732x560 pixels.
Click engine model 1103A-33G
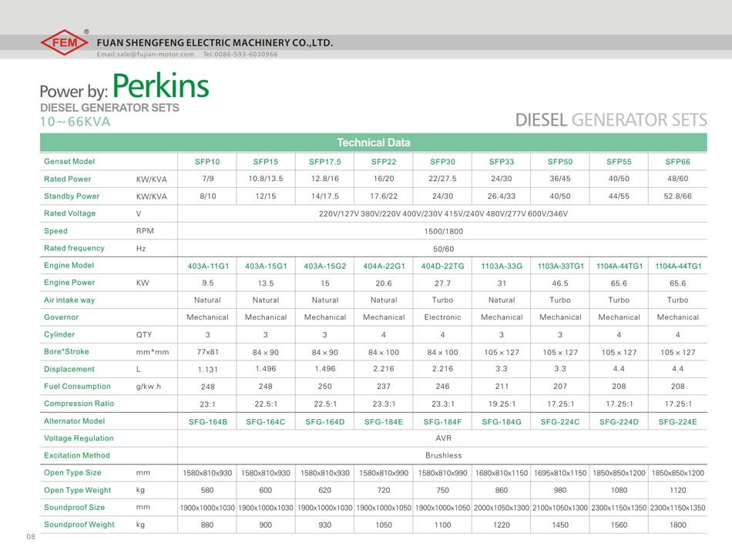coord(502,266)
